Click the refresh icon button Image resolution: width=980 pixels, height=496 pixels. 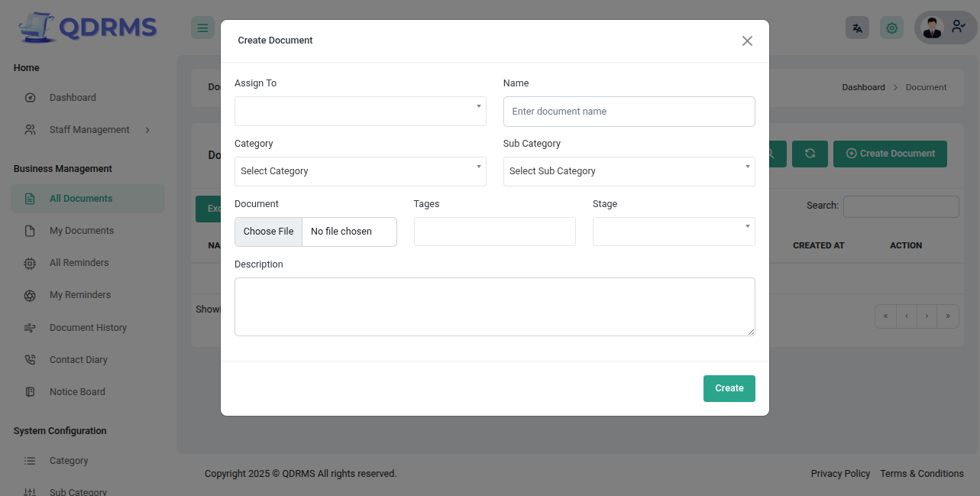tap(810, 154)
